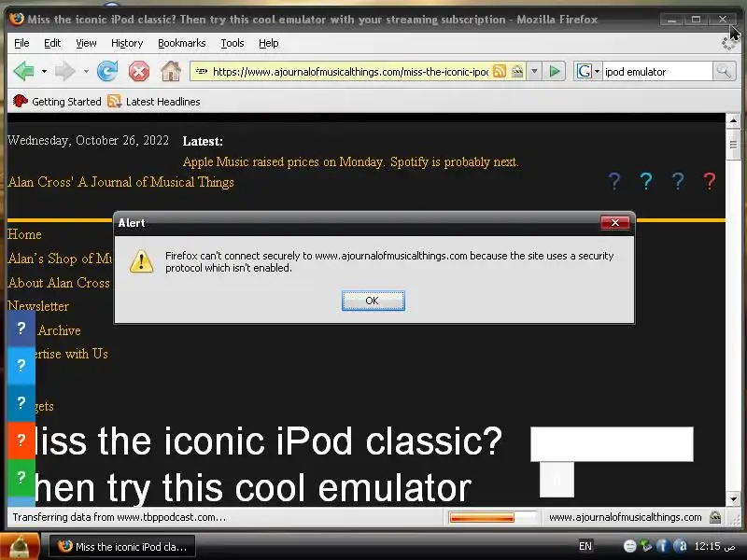Go to the Home page icon
Screen dimensions: 747x560
pyautogui.click(x=171, y=72)
